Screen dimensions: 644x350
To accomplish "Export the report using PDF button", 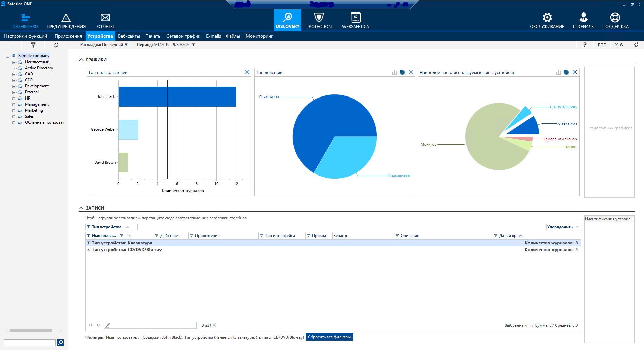I will tap(602, 45).
